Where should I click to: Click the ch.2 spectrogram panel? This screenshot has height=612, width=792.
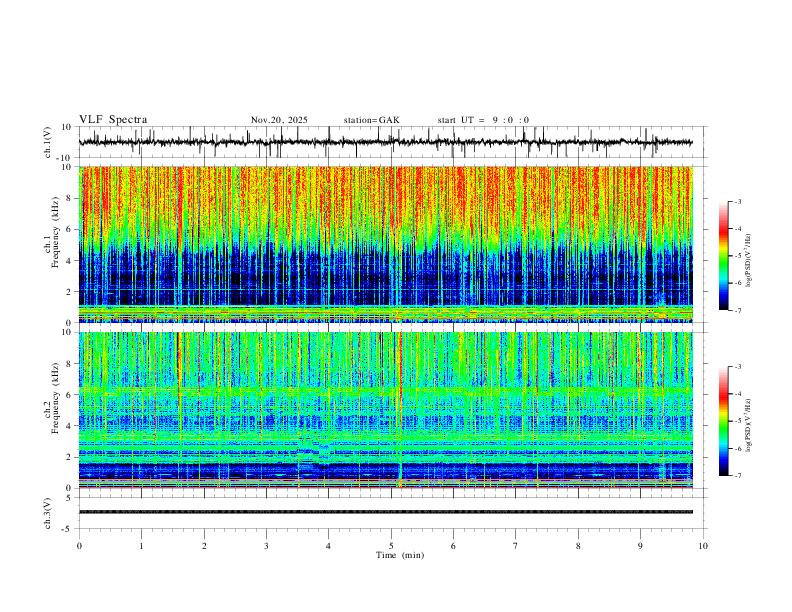[385, 410]
